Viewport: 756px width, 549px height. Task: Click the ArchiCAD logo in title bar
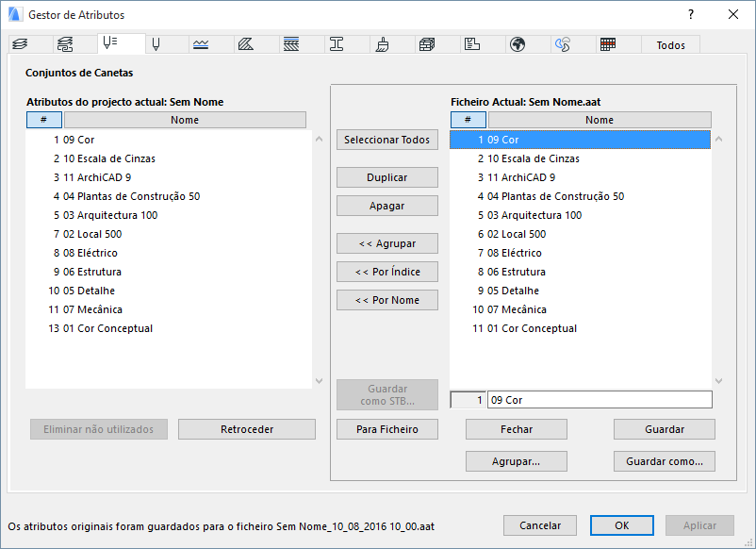click(15, 14)
